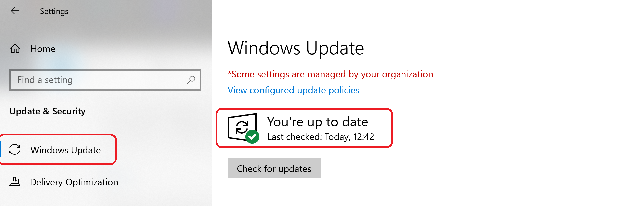Click the You're up to date status text

click(x=318, y=122)
